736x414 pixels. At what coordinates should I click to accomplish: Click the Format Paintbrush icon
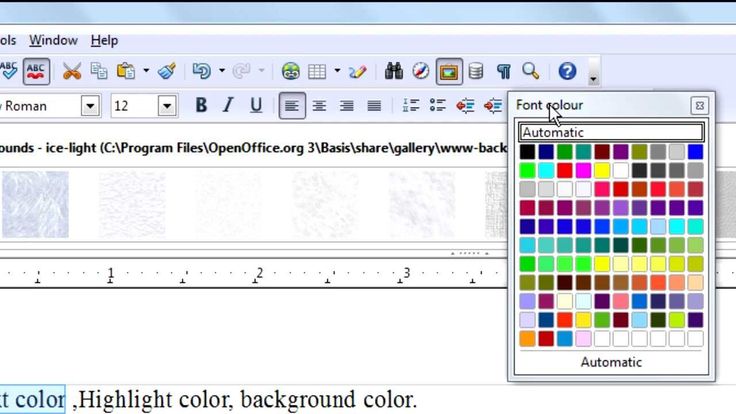tap(167, 71)
